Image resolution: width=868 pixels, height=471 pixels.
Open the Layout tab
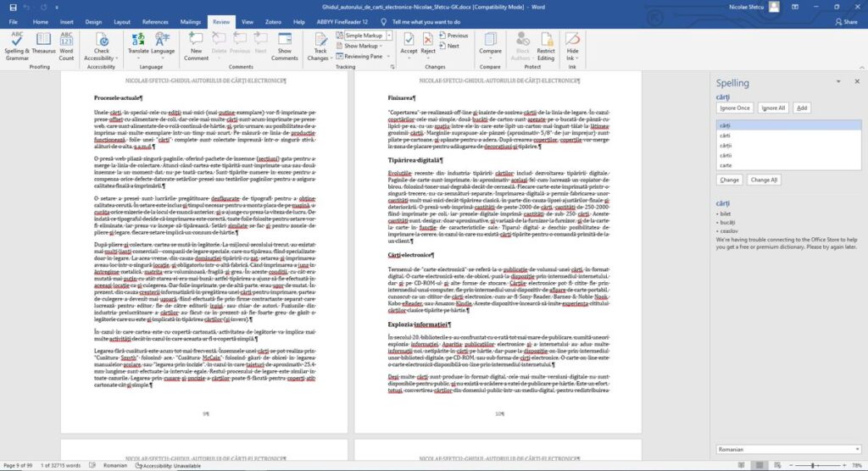[122, 22]
